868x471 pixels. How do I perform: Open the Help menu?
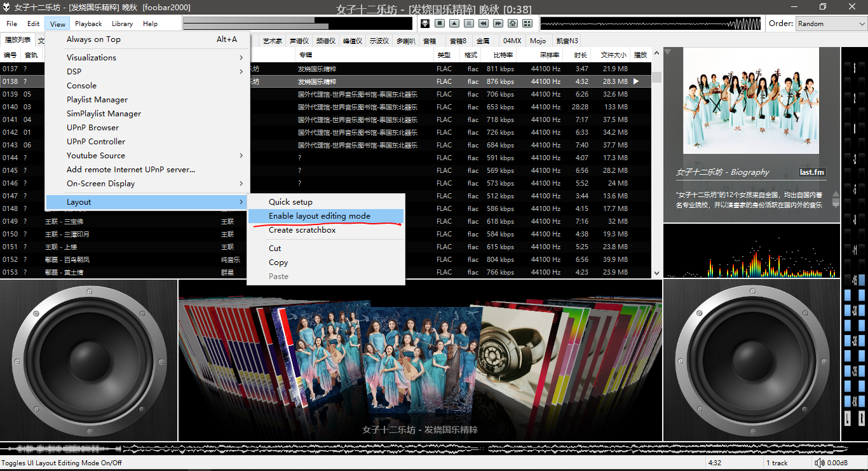click(151, 24)
